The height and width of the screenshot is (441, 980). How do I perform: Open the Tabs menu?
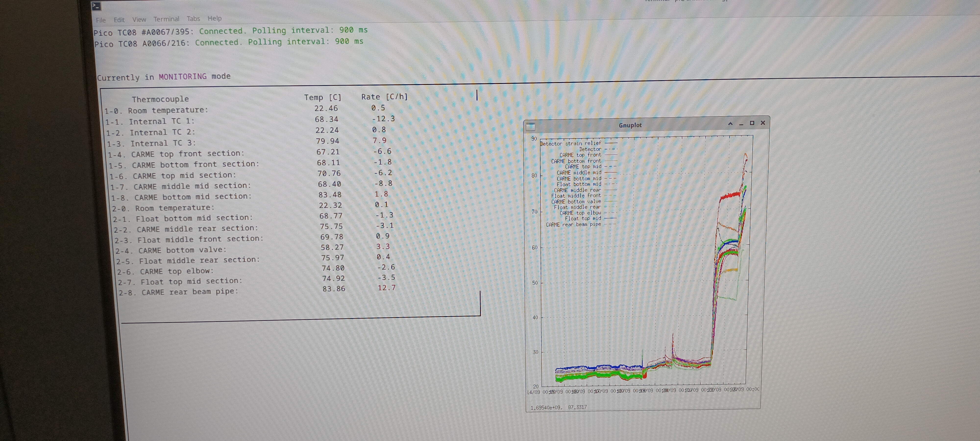pos(193,19)
